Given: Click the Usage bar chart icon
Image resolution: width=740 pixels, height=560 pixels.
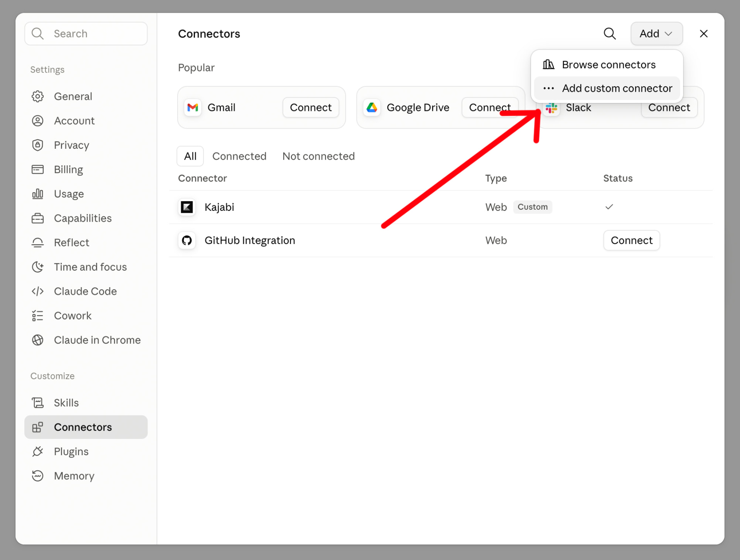Looking at the screenshot, I should click(x=37, y=194).
